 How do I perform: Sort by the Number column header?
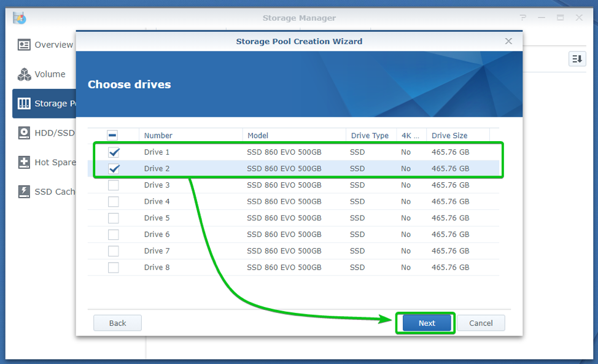pos(158,136)
